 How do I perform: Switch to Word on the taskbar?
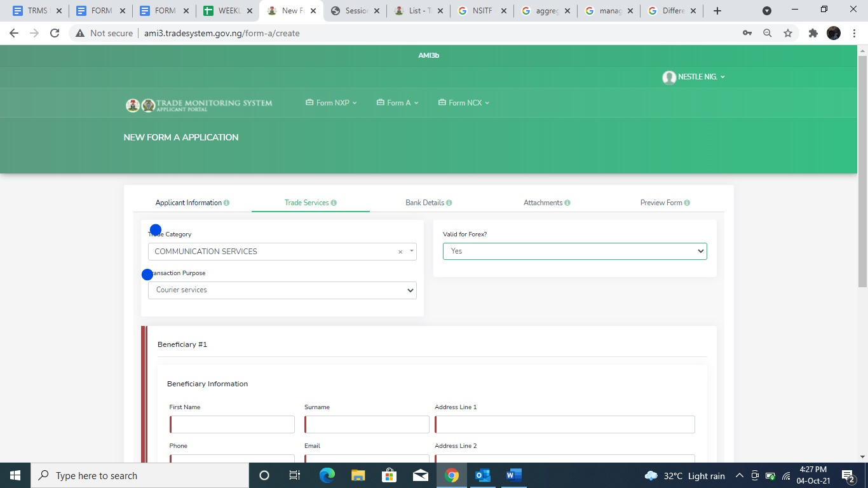514,475
